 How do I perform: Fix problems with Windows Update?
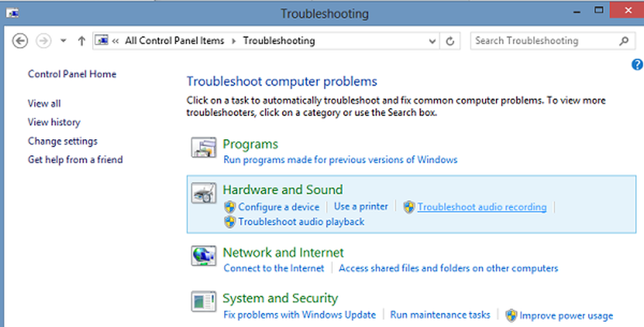point(300,315)
